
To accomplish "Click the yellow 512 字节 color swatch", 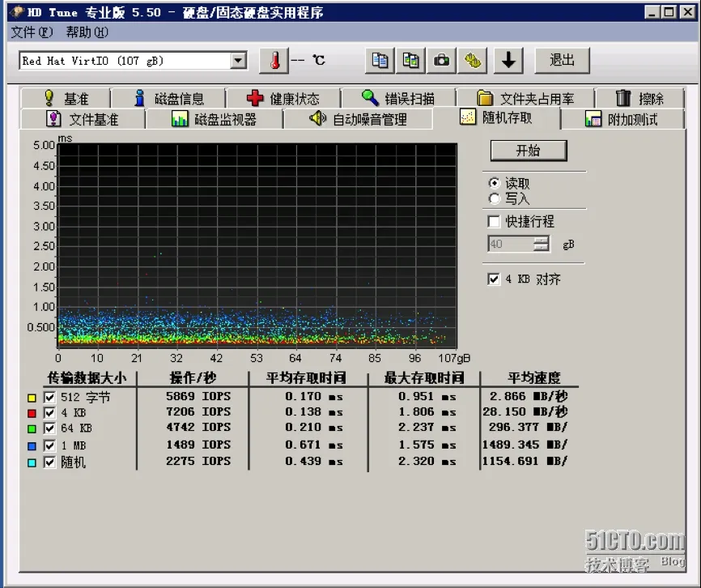I will pos(32,398).
